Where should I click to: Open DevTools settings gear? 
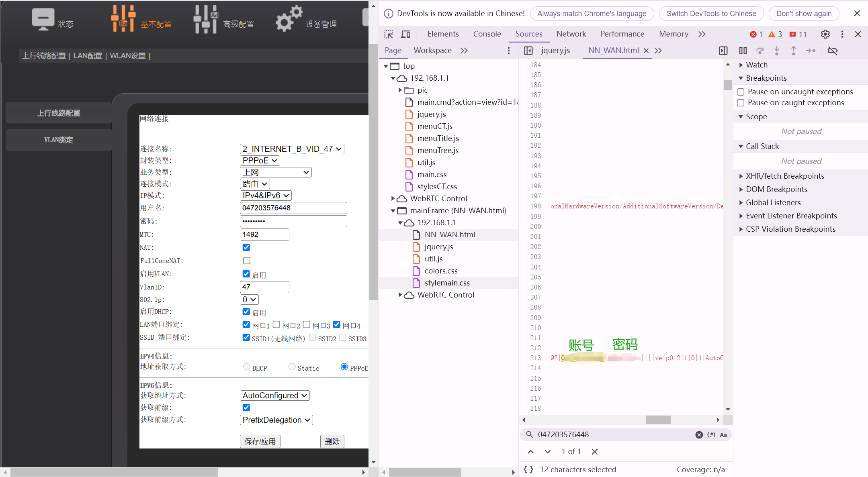[825, 34]
